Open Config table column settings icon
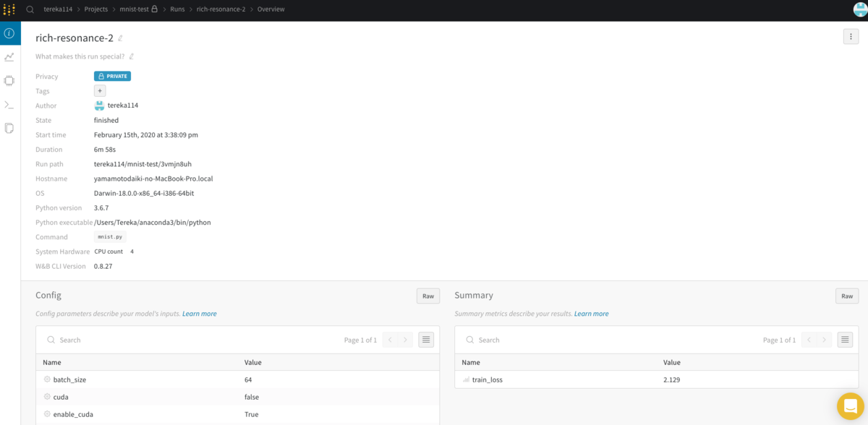The height and width of the screenshot is (425, 868). pyautogui.click(x=426, y=340)
